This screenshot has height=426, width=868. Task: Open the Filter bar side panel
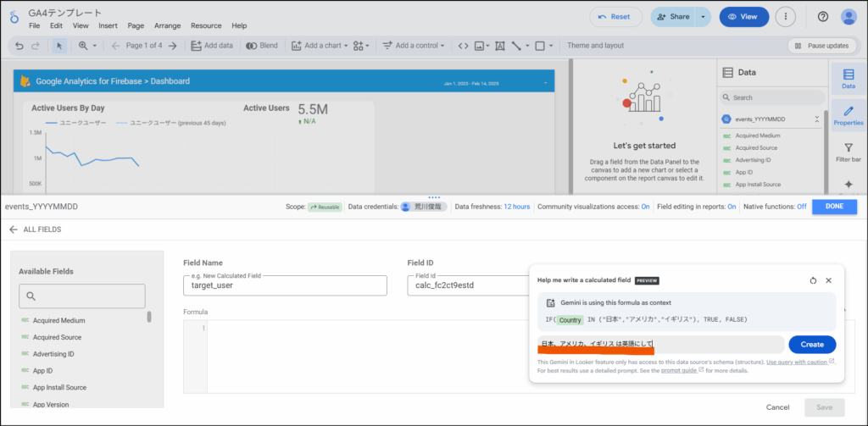[x=848, y=152]
